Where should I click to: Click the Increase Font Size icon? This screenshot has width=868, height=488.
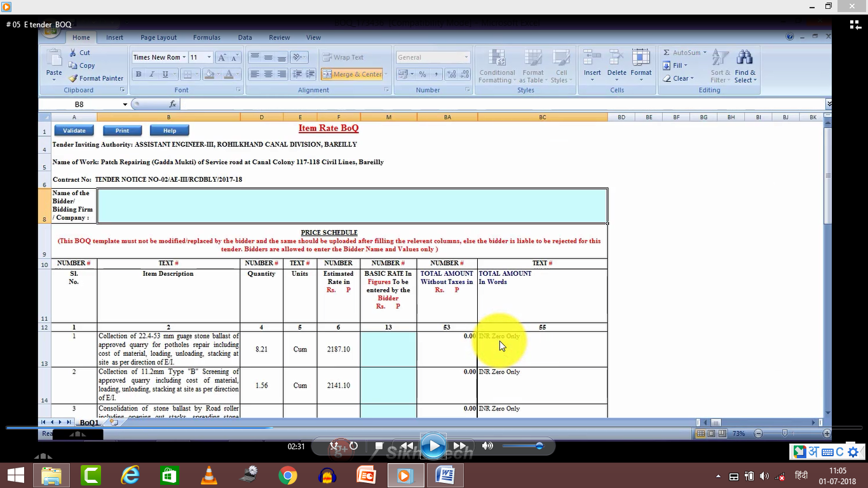(x=222, y=57)
